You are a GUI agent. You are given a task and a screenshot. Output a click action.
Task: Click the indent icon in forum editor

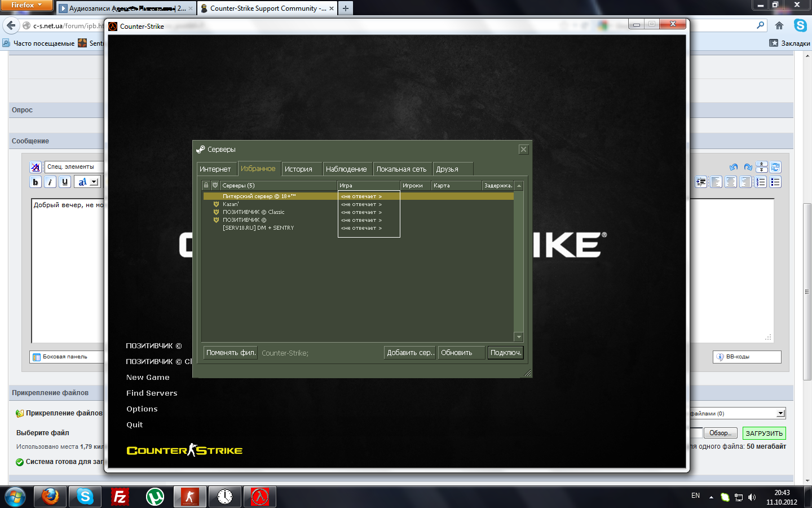click(701, 182)
